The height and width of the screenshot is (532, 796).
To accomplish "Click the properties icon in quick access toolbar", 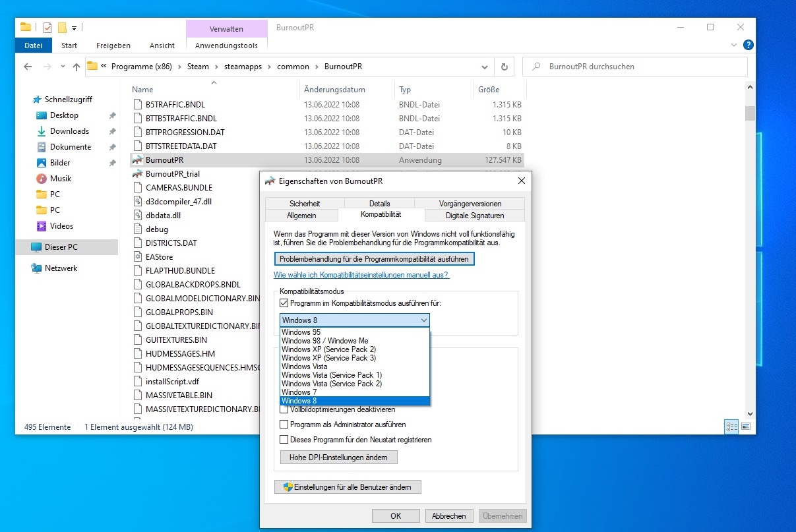I will 47,28.
